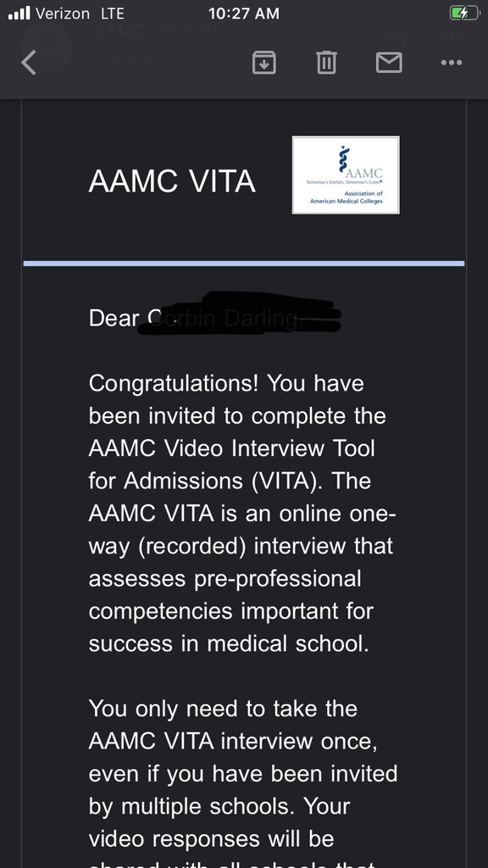488x868 pixels.
Task: Tap the battery charging indicator
Action: [x=463, y=14]
